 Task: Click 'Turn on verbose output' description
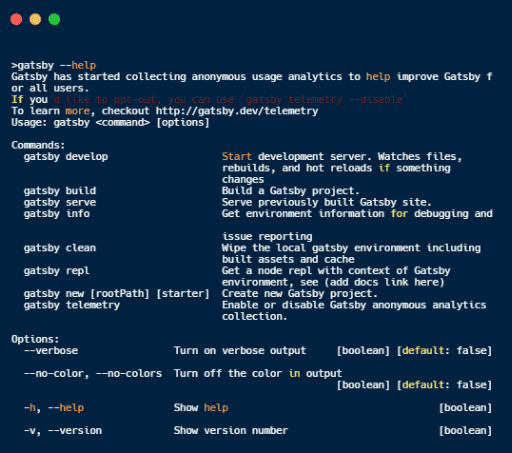pyautogui.click(x=240, y=351)
